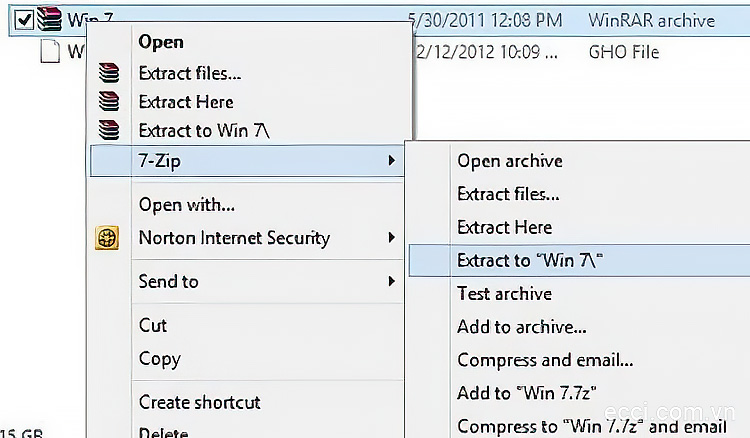The image size is (750, 438).
Task: Expand the Send to submenu arrow
Action: [392, 281]
